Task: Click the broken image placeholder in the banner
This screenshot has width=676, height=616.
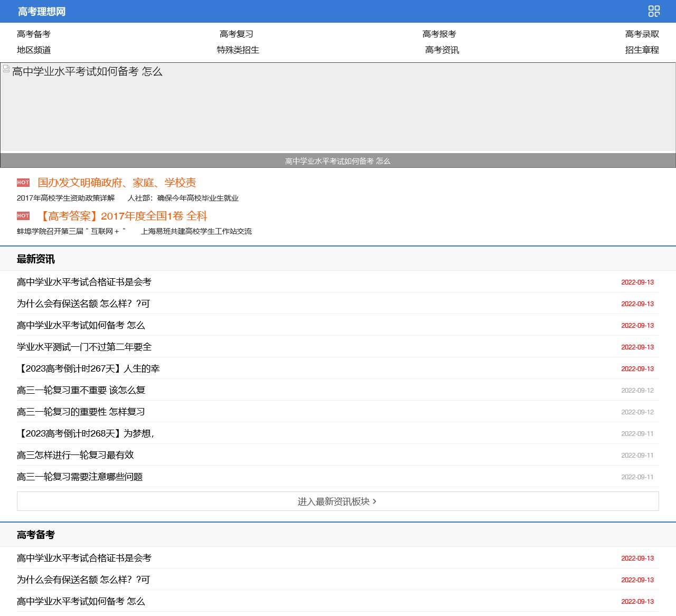Action: tap(6, 68)
